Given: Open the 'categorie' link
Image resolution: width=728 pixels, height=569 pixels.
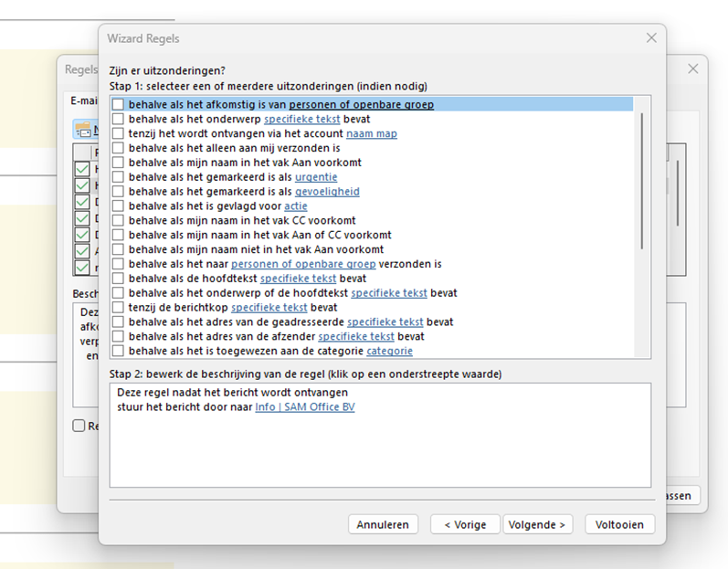Looking at the screenshot, I should coord(389,352).
